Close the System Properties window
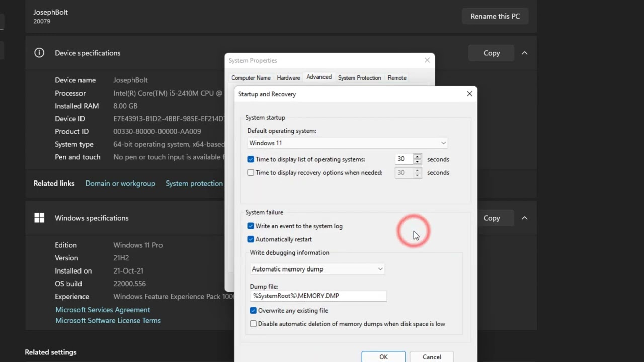644x362 pixels. [427, 60]
